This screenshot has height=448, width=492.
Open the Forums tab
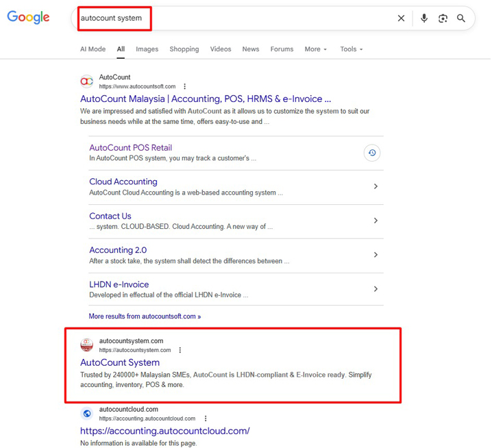click(x=282, y=49)
